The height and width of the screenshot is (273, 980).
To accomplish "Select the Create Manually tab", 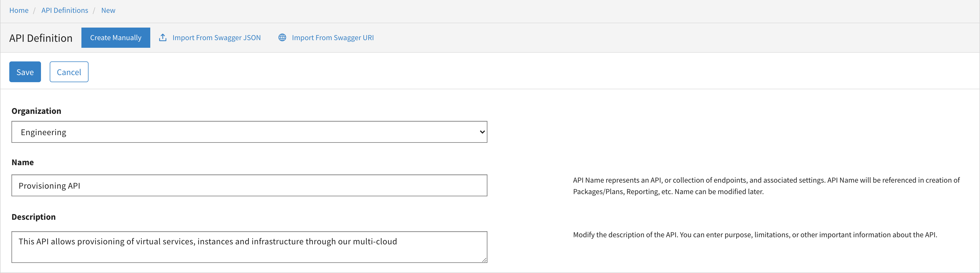I will tap(116, 38).
